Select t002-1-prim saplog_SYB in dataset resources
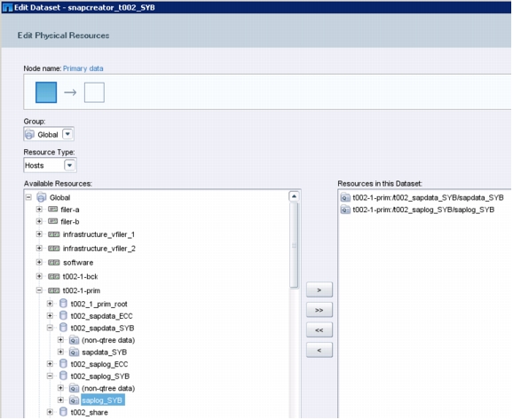Viewport: 513px width, 420px height. point(417,210)
